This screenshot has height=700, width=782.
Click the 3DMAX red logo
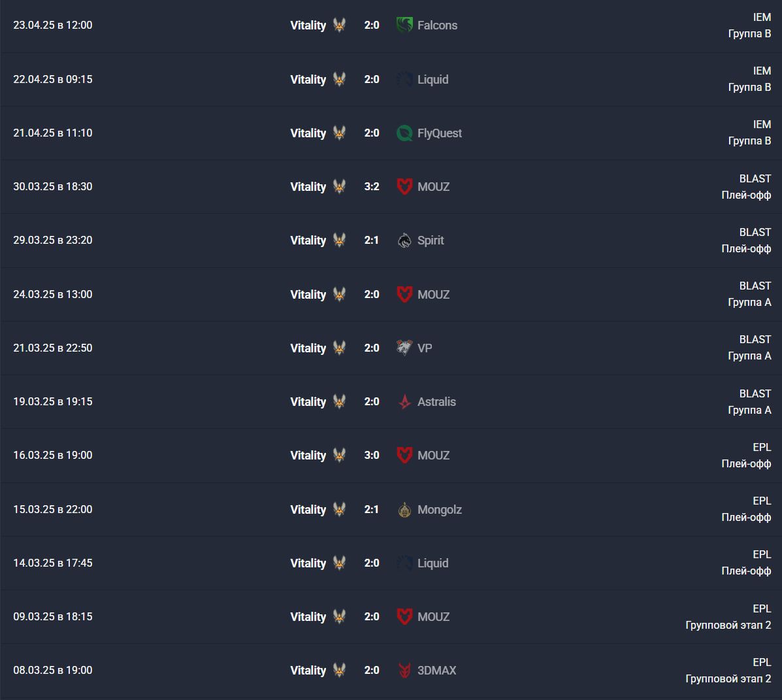click(x=404, y=670)
